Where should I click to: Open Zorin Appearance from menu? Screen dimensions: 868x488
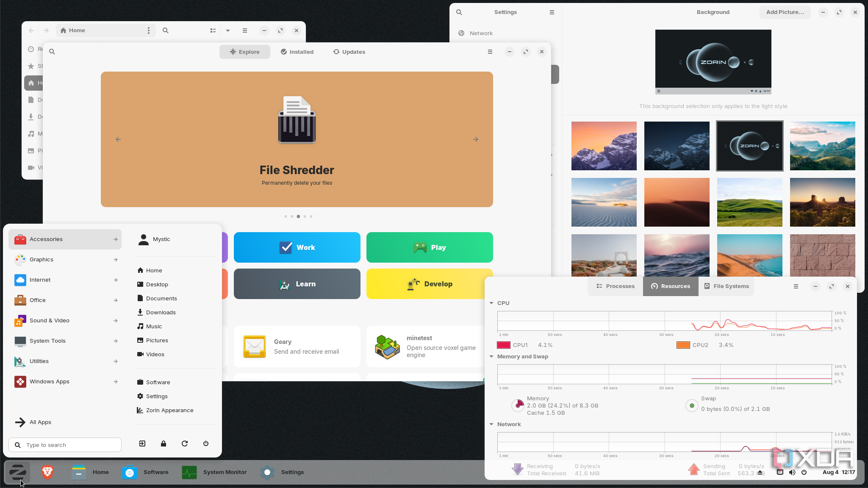pyautogui.click(x=165, y=410)
